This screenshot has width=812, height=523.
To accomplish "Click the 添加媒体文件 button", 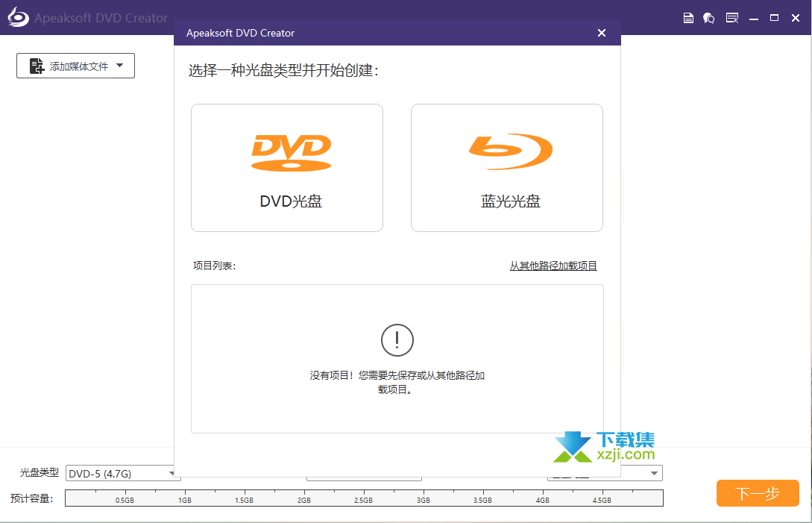I will 75,66.
